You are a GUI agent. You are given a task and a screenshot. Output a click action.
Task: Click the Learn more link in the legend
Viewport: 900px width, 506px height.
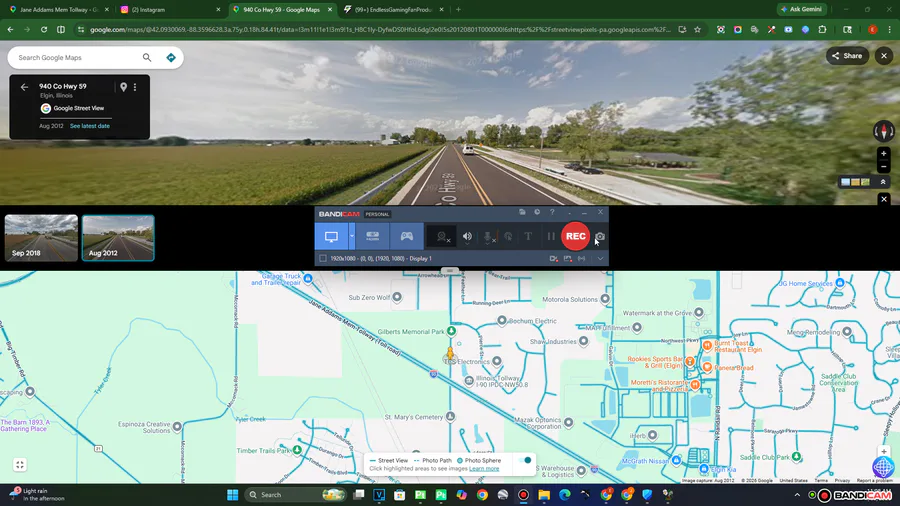coord(484,469)
